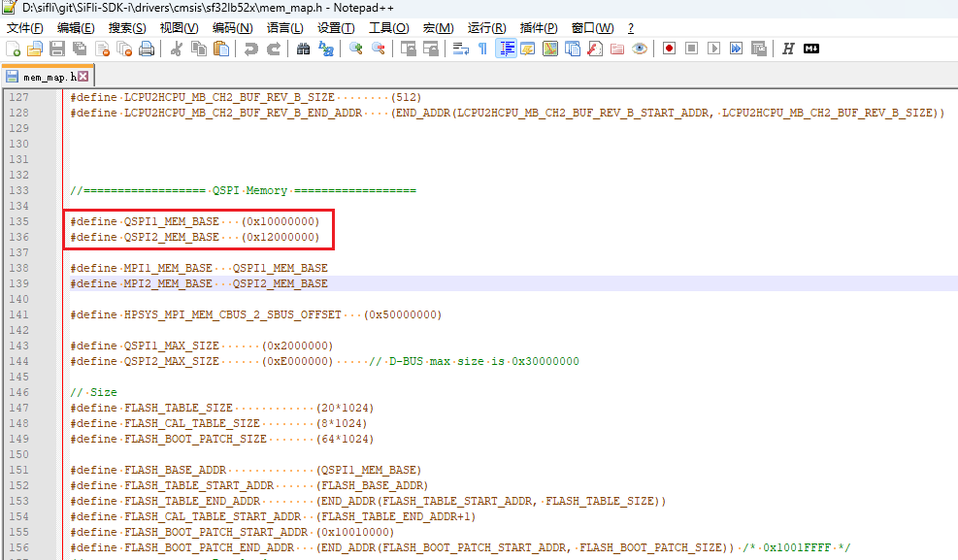The height and width of the screenshot is (560, 958).
Task: Toggle show all characters pilcrow icon
Action: pyautogui.click(x=482, y=49)
